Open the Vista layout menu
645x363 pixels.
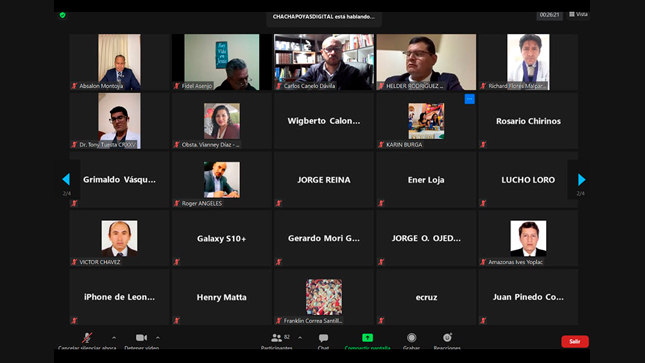point(578,14)
